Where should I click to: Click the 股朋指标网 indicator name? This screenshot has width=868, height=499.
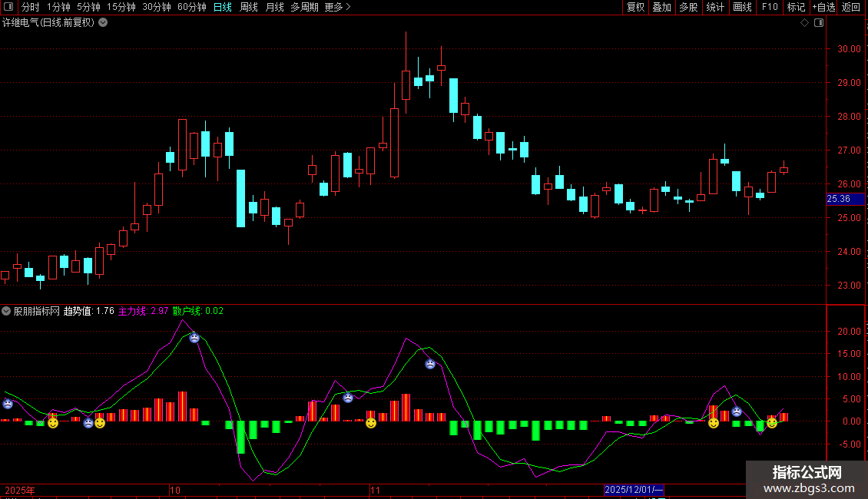click(x=37, y=311)
